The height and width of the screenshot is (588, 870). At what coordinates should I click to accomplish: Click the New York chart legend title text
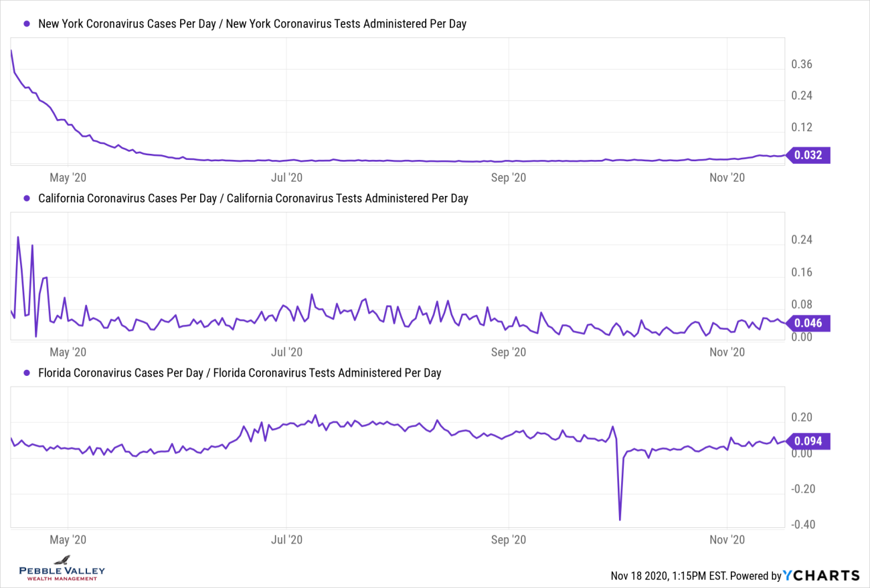point(252,23)
